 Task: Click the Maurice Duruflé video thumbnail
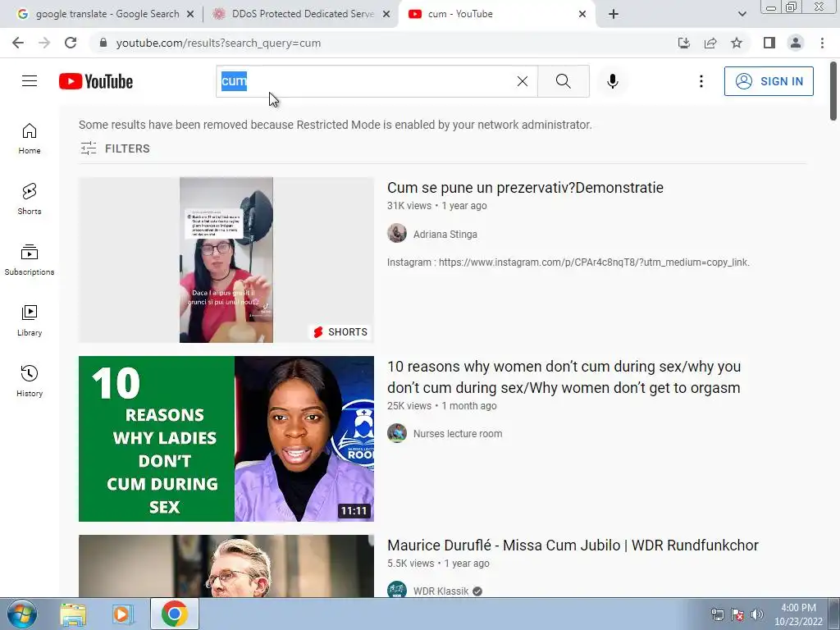226,566
